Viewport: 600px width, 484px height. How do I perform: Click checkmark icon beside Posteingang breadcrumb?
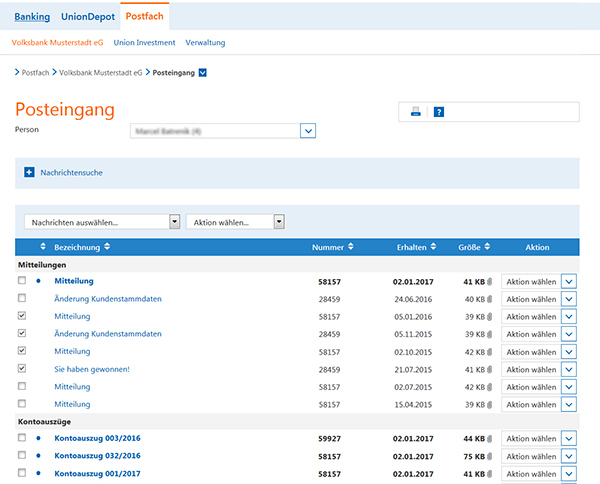point(203,73)
